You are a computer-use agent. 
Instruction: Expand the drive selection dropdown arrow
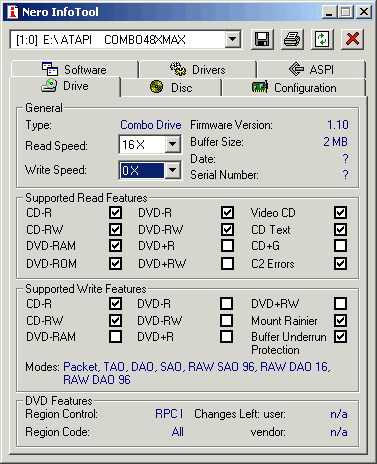click(x=233, y=40)
